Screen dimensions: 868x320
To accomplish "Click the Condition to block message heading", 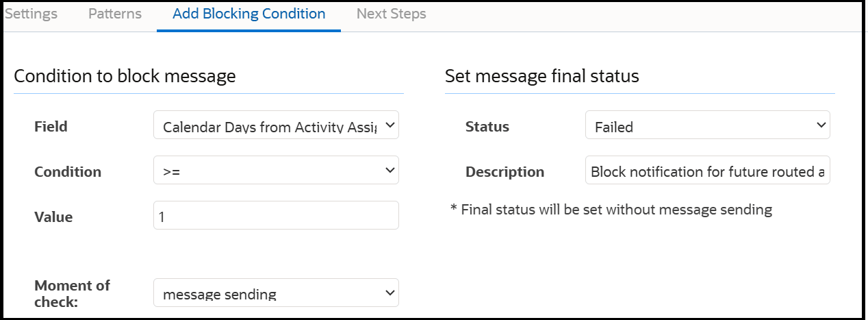I will pos(125,76).
